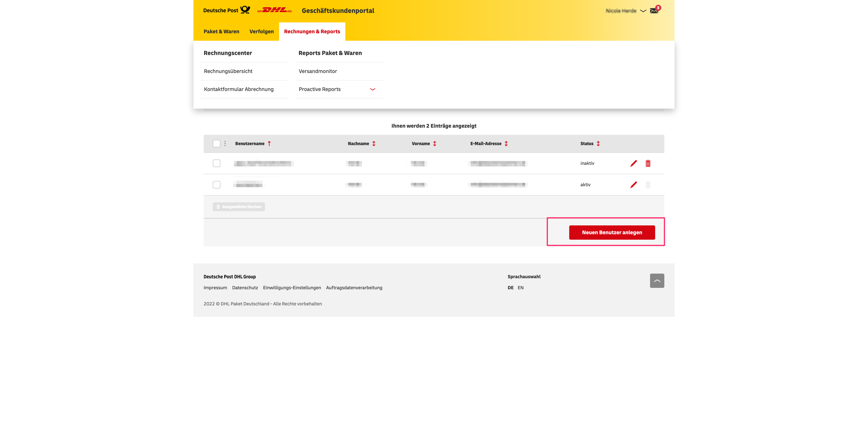Check the select-all checkbox in header
The image size is (868, 442).
(216, 143)
